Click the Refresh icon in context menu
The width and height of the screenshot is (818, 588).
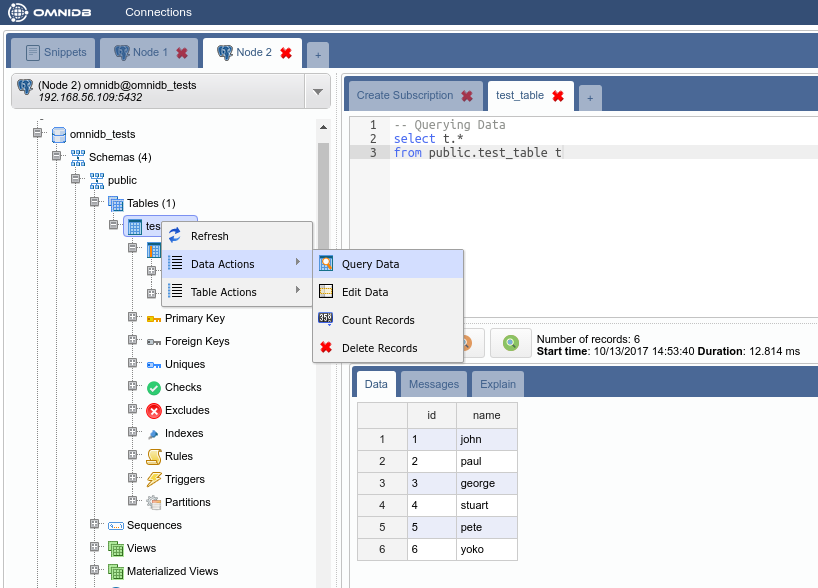pyautogui.click(x=175, y=236)
